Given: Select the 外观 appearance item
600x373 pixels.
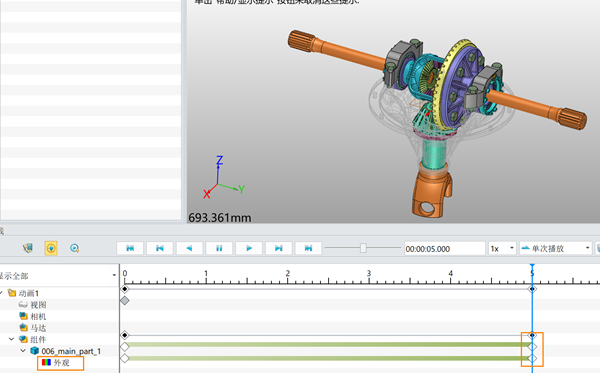Looking at the screenshot, I should (x=60, y=363).
